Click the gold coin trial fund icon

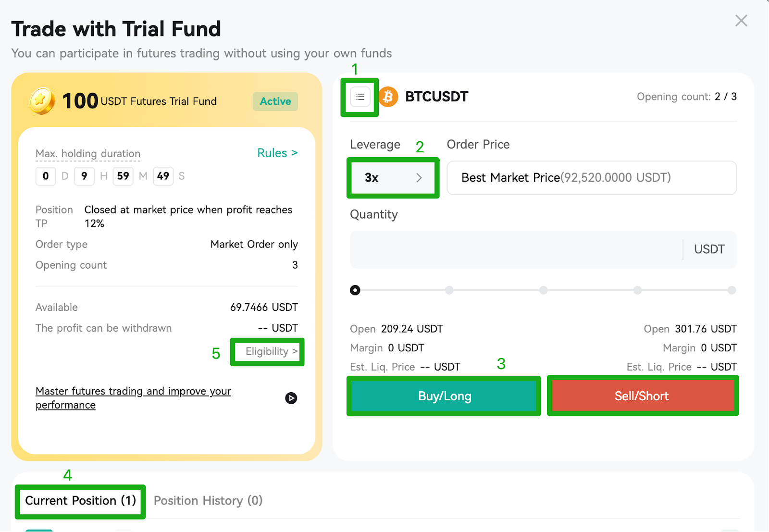pyautogui.click(x=42, y=101)
